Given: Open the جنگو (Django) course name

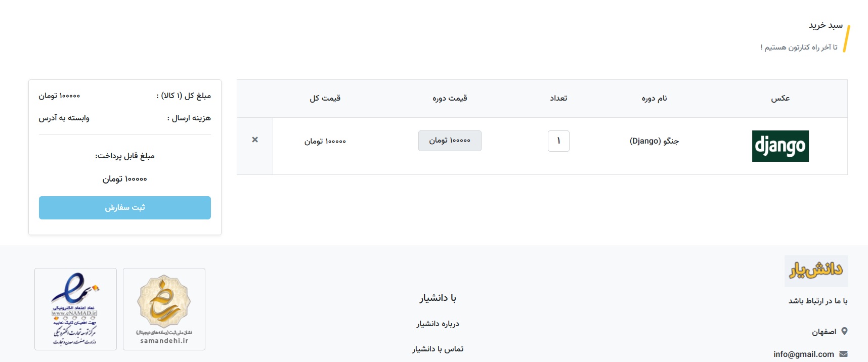Looking at the screenshot, I should [x=654, y=141].
